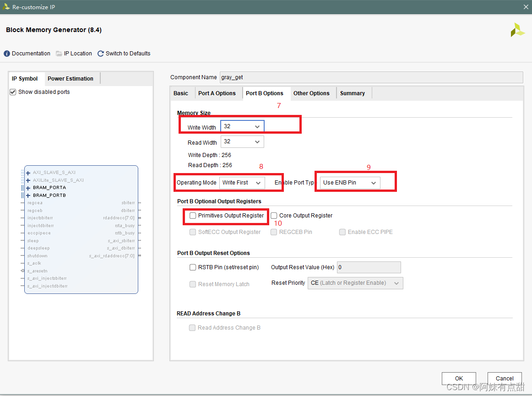The image size is (532, 396).
Task: Switch to the Power Estimation tab
Action: 71,79
